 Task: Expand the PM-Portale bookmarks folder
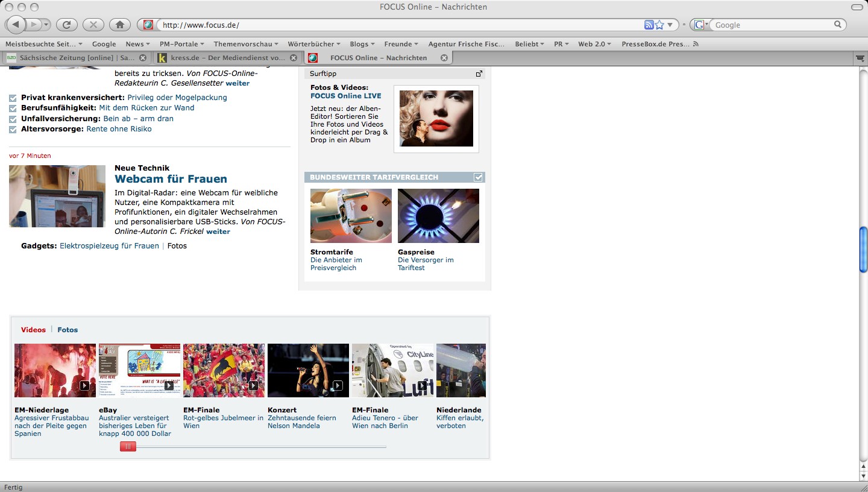click(x=182, y=44)
